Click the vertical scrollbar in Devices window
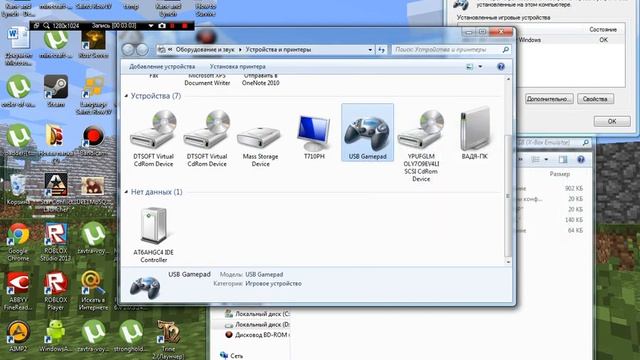 tap(508, 196)
